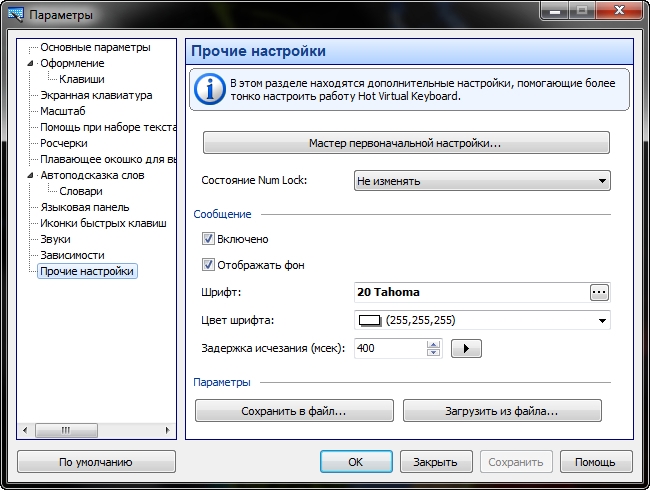Click the white font color swatch
Image resolution: width=650 pixels, height=490 pixels.
[370, 320]
